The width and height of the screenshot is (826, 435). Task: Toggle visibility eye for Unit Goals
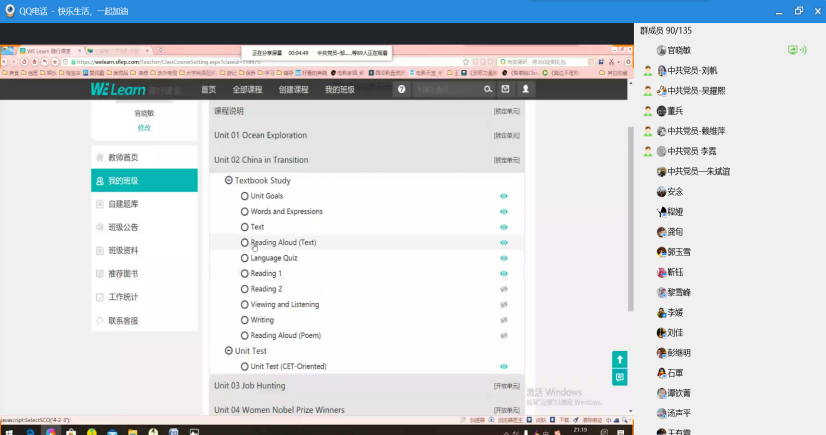pos(504,196)
